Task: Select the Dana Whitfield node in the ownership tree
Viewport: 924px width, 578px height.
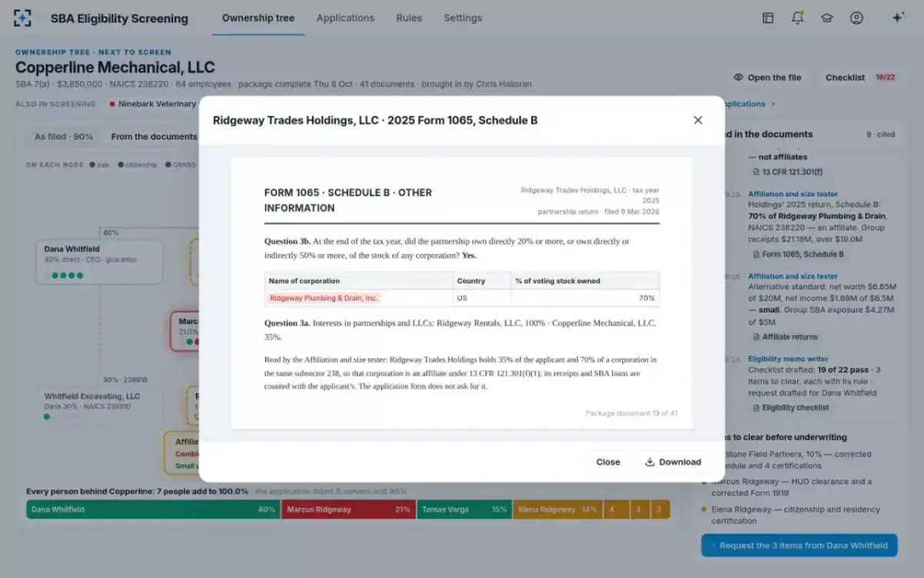Action: (x=99, y=262)
